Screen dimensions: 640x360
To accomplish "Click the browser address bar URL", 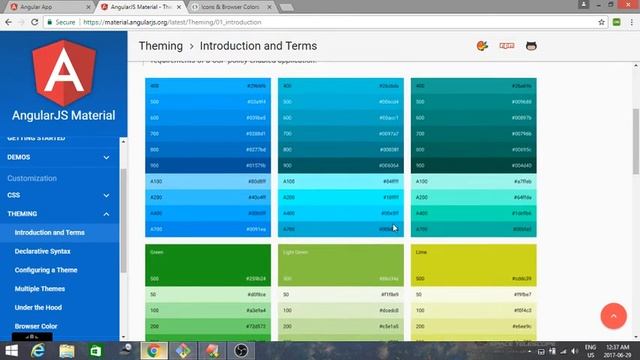I will click(172, 22).
